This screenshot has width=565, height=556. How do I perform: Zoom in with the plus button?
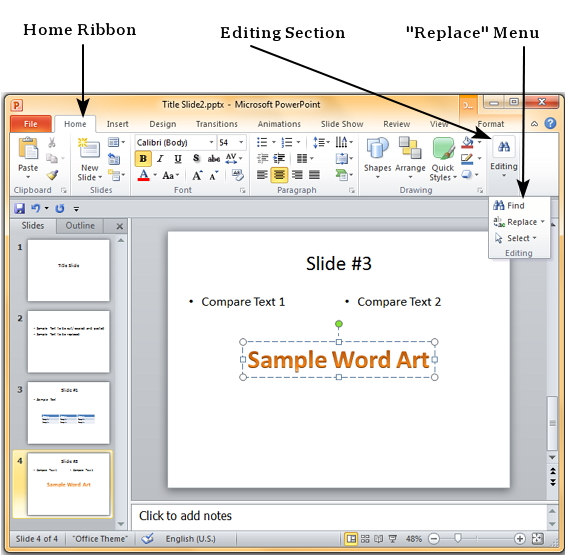(x=519, y=539)
